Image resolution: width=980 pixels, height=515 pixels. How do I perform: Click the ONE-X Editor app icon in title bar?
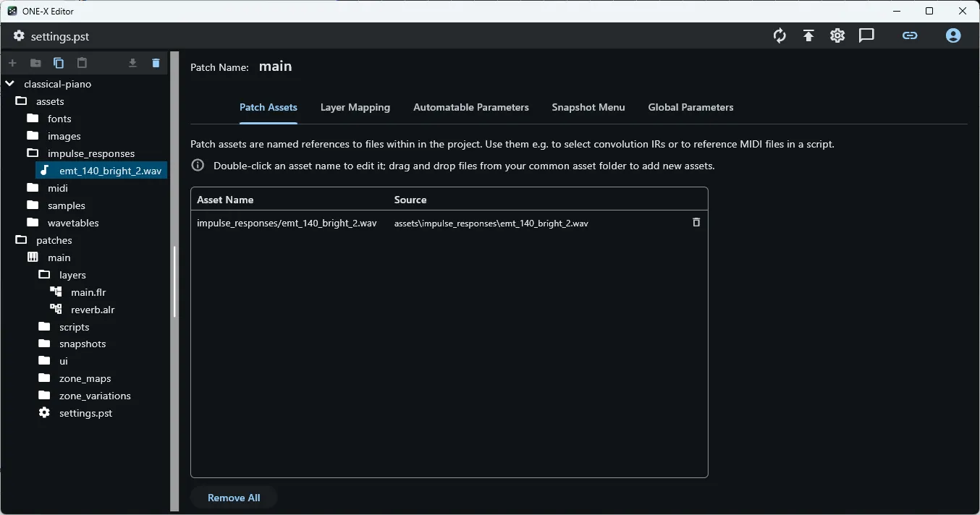12,11
